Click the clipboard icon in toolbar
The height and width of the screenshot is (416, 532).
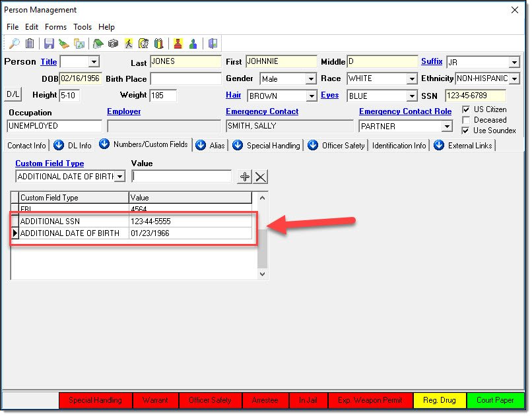pyautogui.click(x=30, y=44)
